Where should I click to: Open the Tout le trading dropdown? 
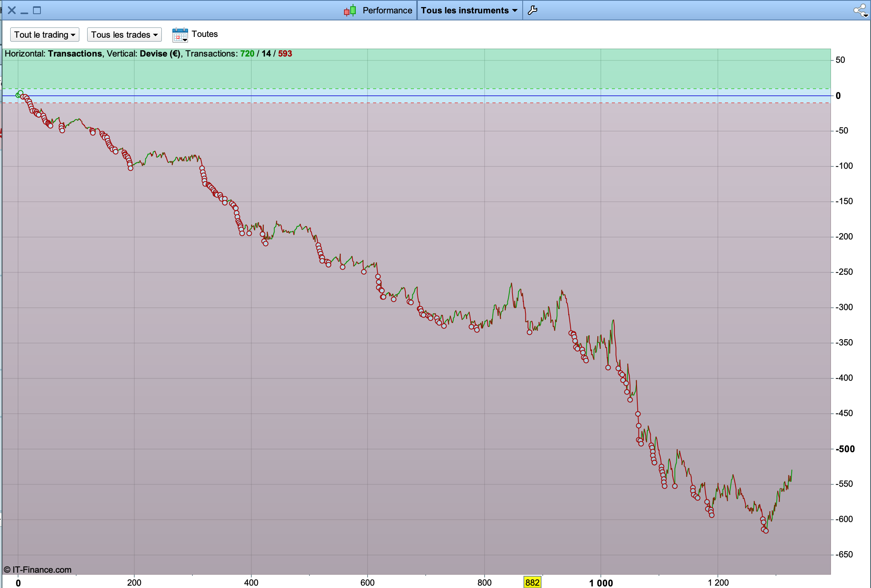(x=44, y=35)
